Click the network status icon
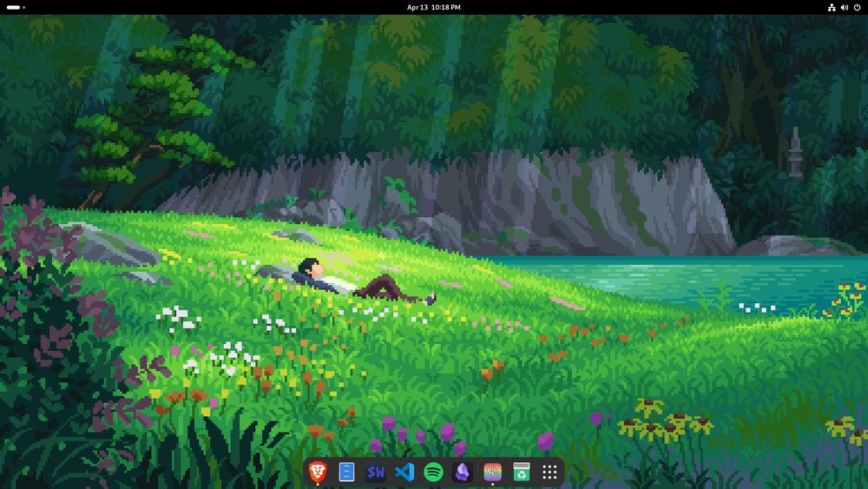Viewport: 868px width, 489px height. tap(832, 7)
